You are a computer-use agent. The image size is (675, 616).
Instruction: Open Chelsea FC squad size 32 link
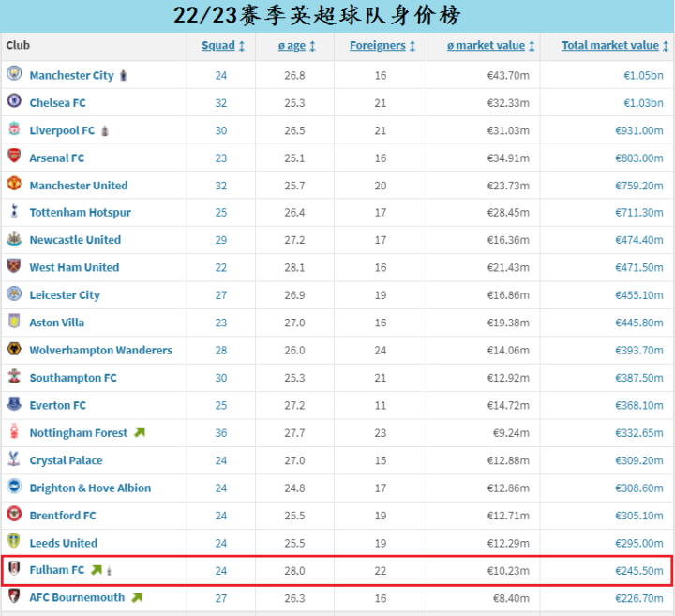click(x=221, y=103)
